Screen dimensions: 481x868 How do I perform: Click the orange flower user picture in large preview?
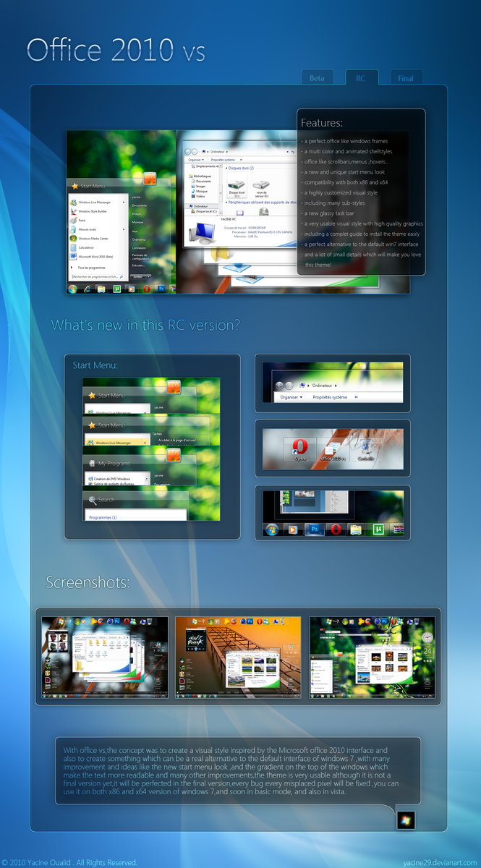[x=150, y=178]
